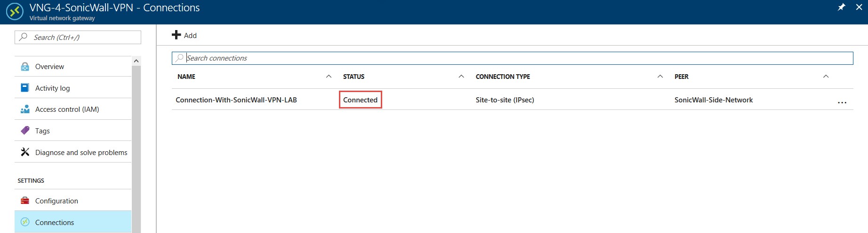Click the virtual network gateway header icon
Image resolution: width=868 pixels, height=233 pixels.
tap(15, 12)
